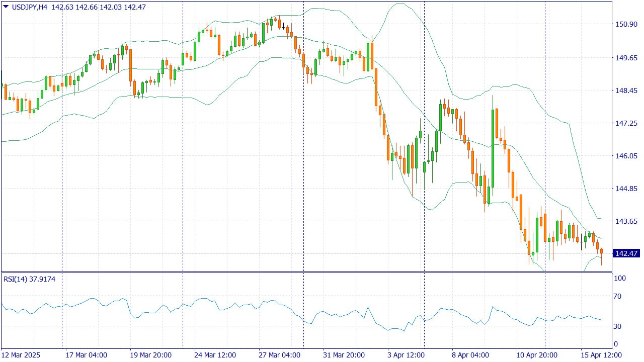The image size is (644, 362).
Task: Click the 27 Mar 04:00 time label
Action: pyautogui.click(x=280, y=355)
